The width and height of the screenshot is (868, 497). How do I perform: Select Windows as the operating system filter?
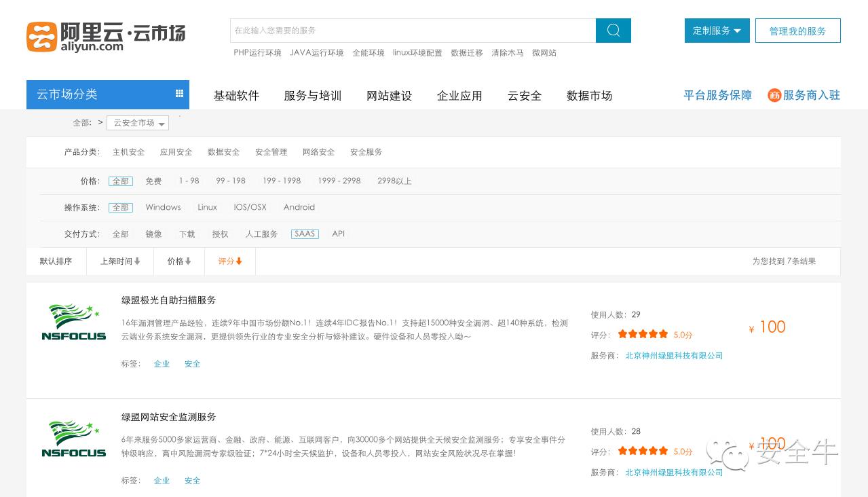coord(163,207)
